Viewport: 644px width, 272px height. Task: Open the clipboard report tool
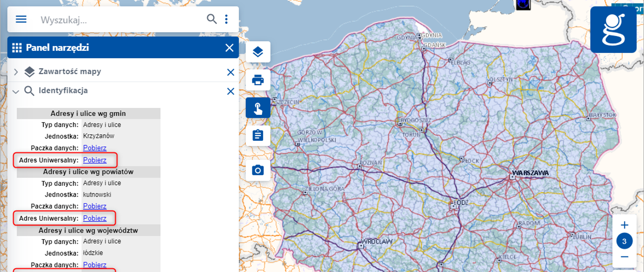[x=258, y=136]
